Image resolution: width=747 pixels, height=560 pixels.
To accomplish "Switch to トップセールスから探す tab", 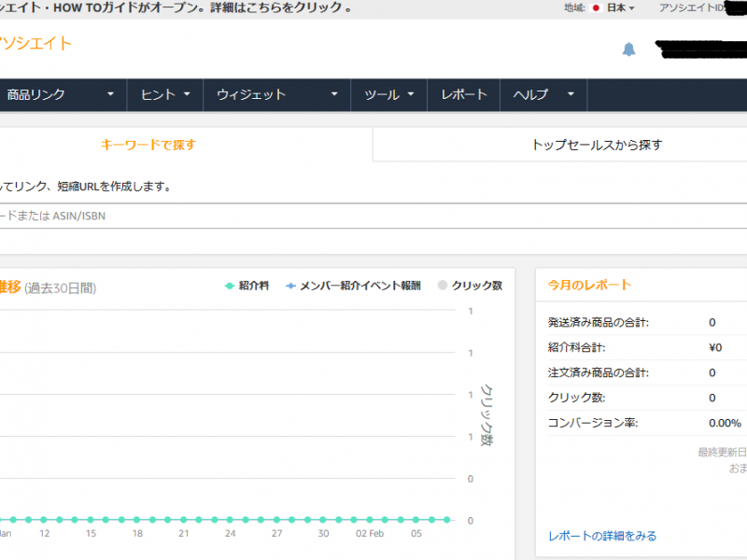I will point(597,145).
